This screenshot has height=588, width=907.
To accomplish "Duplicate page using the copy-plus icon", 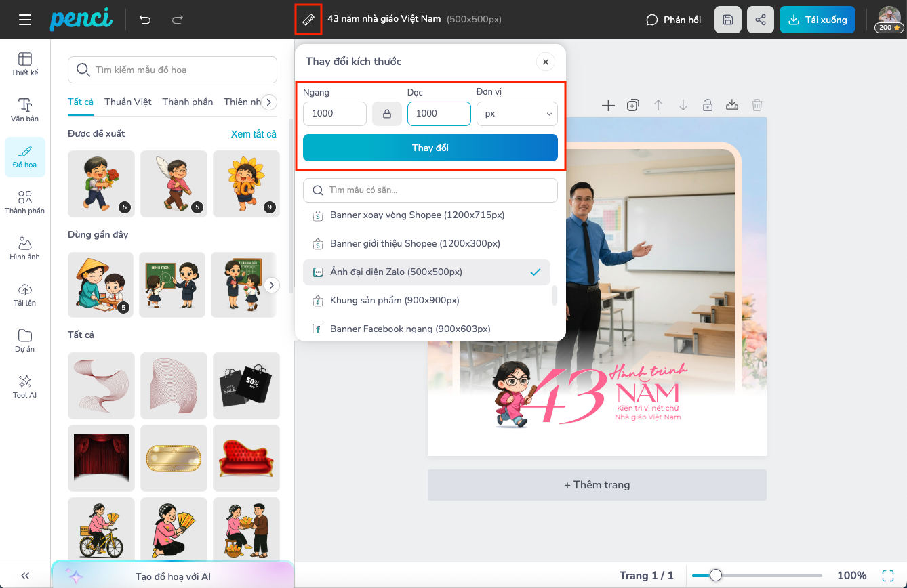I will click(633, 105).
